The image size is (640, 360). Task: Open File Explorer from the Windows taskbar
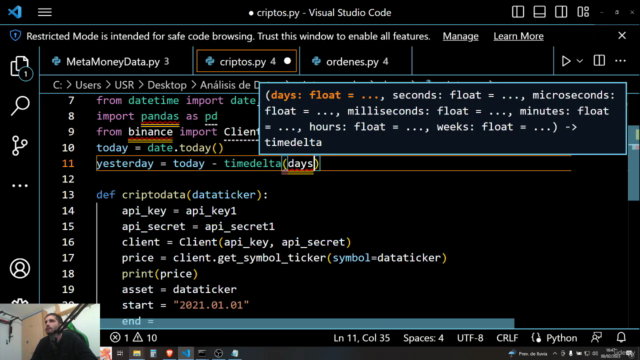[x=137, y=353]
